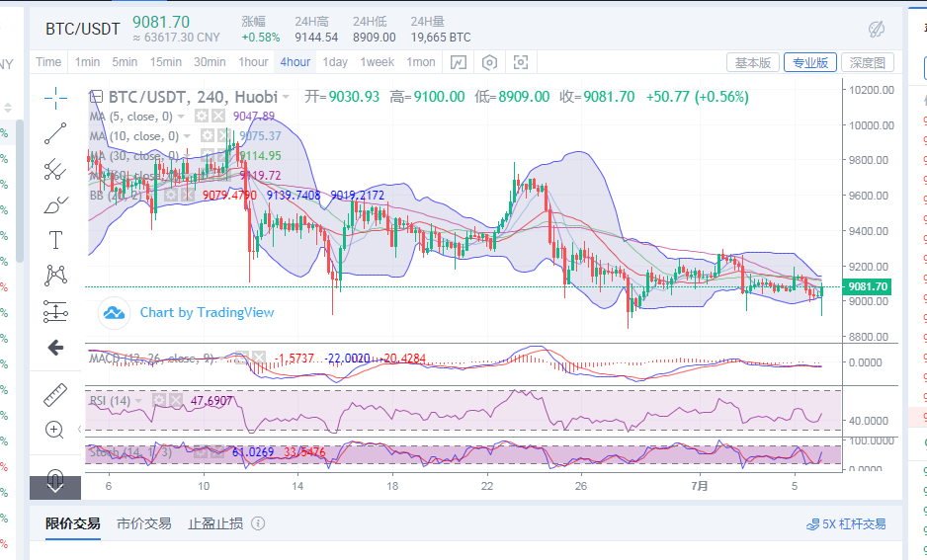Screen dimensions: 927x560
Task: Open the 5X 杠杆交易 link
Action: click(846, 524)
